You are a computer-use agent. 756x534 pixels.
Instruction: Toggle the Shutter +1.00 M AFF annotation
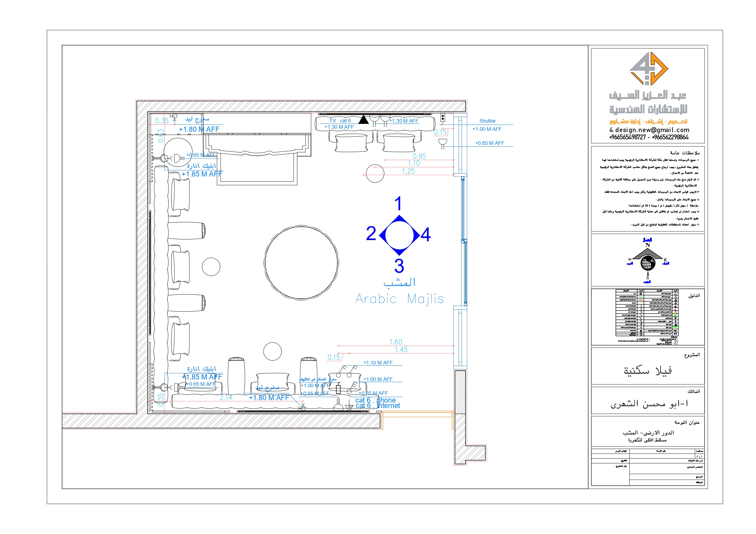488,129
